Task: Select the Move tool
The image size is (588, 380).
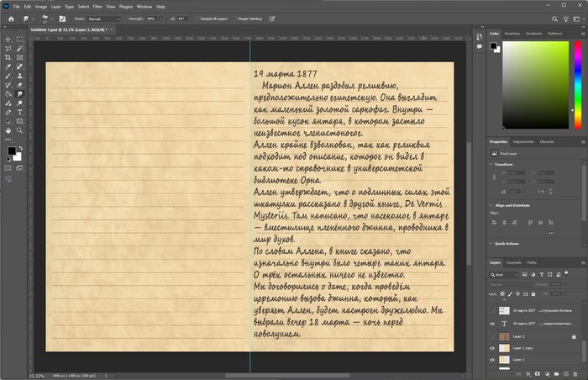Action: click(8, 39)
